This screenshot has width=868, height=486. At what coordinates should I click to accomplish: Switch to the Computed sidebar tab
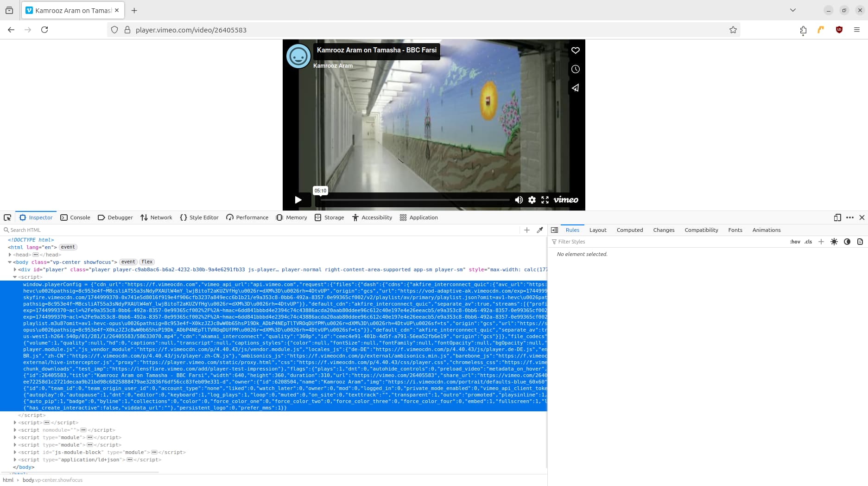point(630,230)
